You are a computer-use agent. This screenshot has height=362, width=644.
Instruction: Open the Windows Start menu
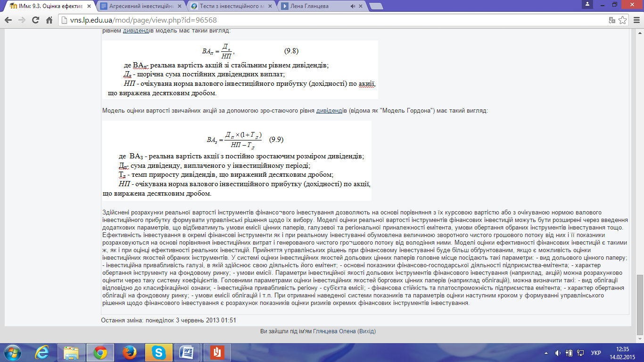click(12, 352)
